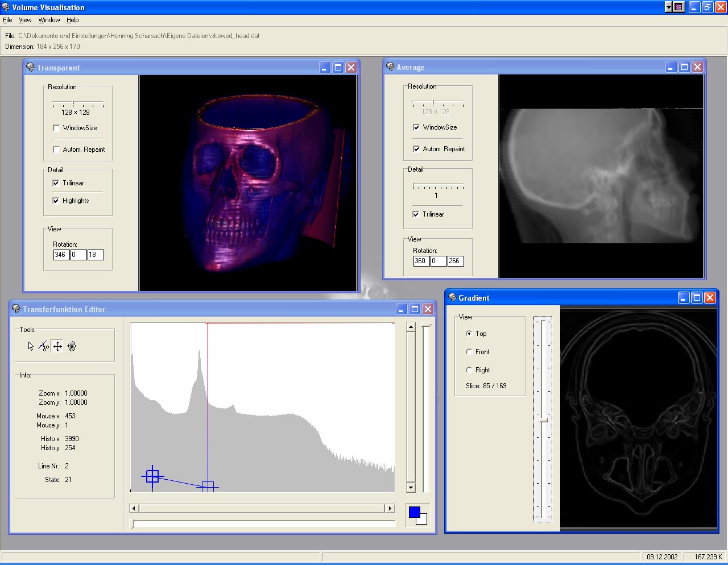728x565 pixels.
Task: Click the first Rotation field showing 346
Action: pyautogui.click(x=61, y=255)
